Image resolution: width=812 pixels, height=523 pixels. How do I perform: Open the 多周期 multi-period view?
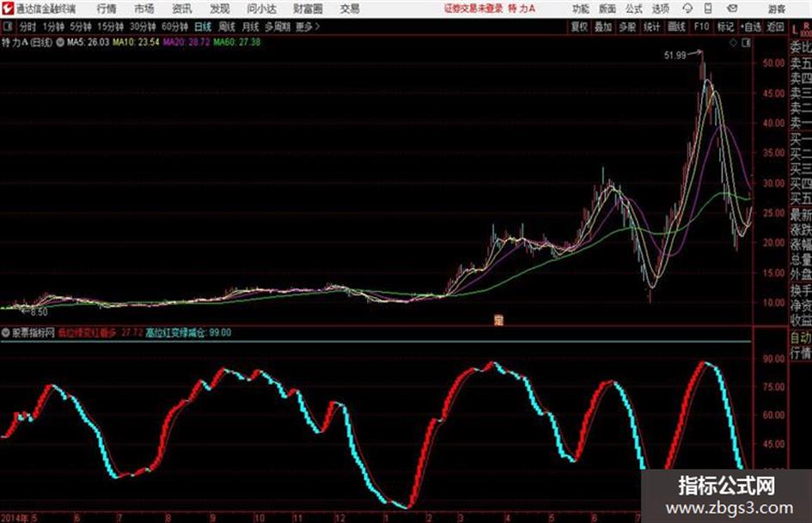coord(278,27)
